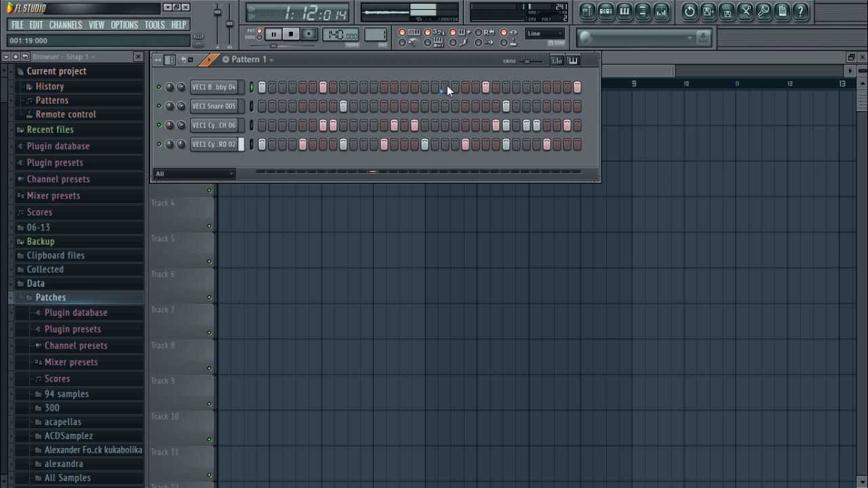Screen dimensions: 868x488
Task: Open the piano roll view icon
Action: (x=625, y=11)
